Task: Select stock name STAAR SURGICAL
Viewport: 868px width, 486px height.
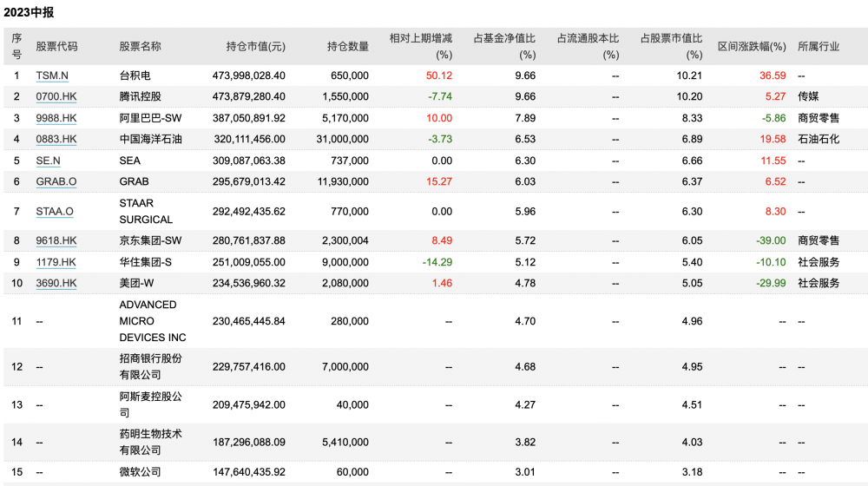Action: coord(146,212)
